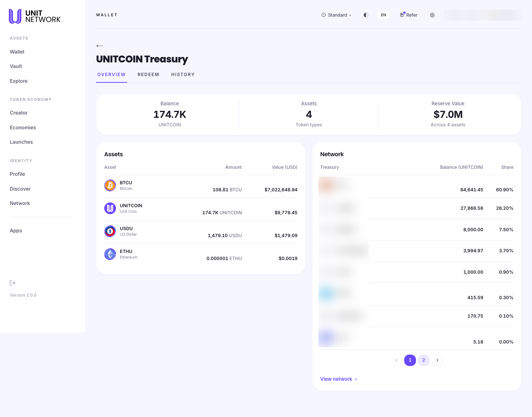Click the 174.7K UNITCOIN amount in Assets

click(x=222, y=213)
